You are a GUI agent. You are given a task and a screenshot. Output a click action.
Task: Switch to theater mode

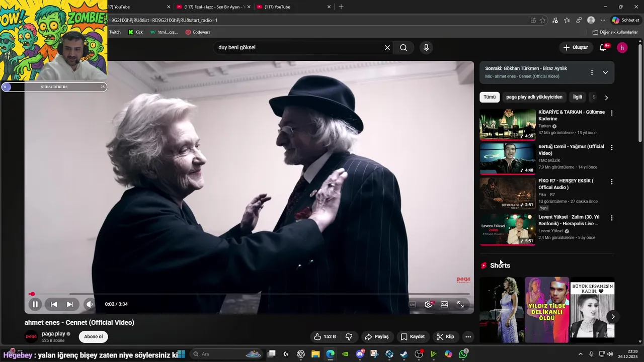(x=444, y=304)
